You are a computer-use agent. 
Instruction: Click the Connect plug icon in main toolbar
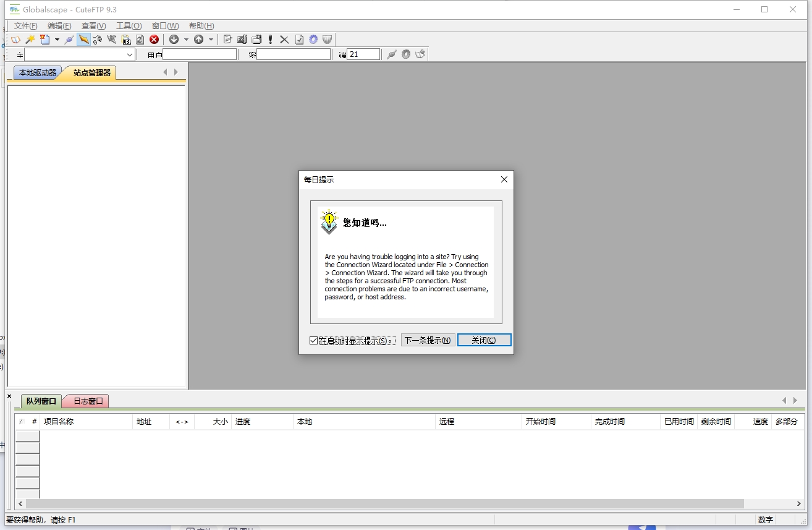click(x=69, y=40)
